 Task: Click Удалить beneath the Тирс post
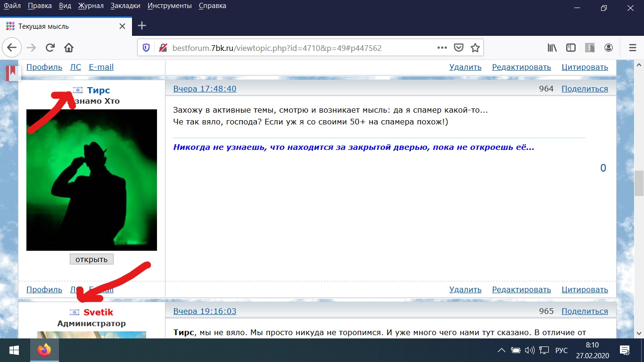point(465,289)
